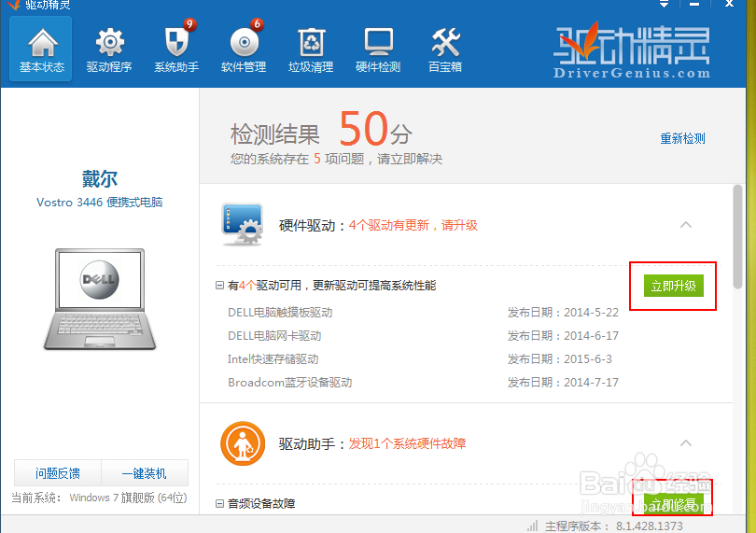This screenshot has height=533, width=756.
Task: Collapse the 硬件驱动 section chevron
Action: [x=686, y=225]
